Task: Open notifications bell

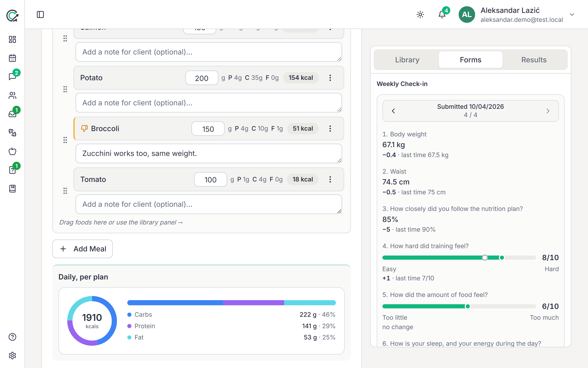Action: click(442, 14)
